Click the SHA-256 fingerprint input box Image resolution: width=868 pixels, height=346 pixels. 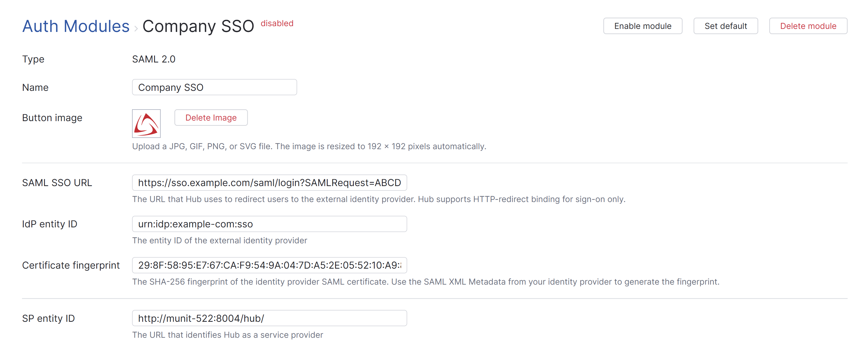pos(270,265)
